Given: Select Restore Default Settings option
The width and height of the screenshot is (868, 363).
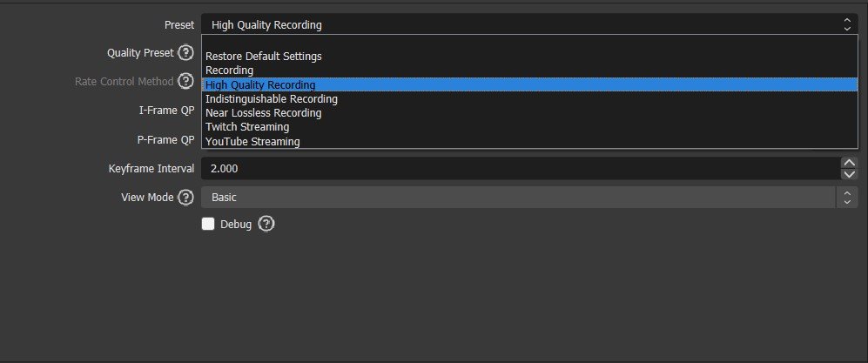Looking at the screenshot, I should (x=264, y=57).
